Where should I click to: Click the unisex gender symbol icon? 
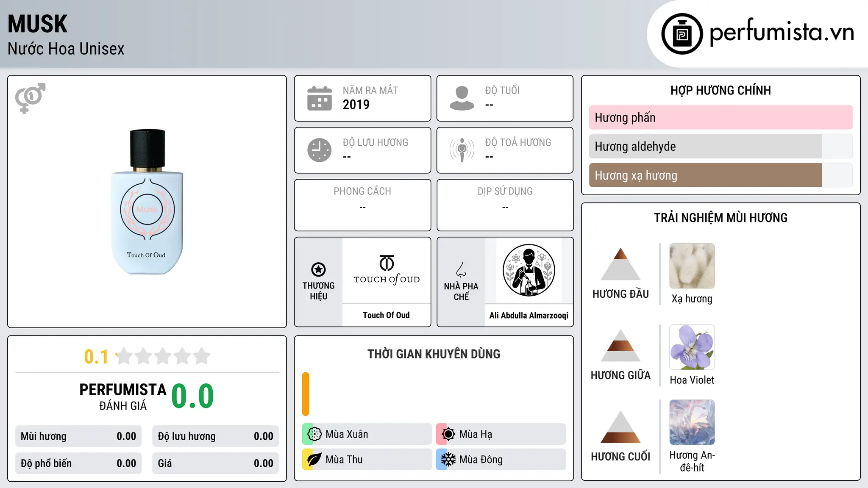(x=30, y=98)
